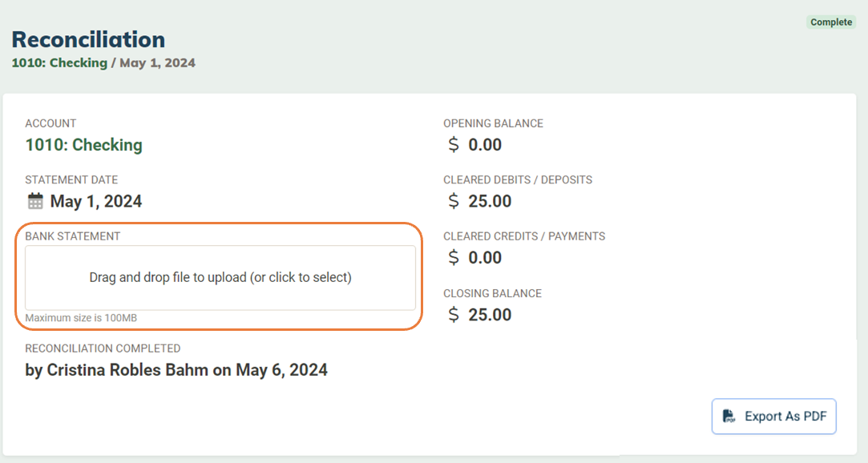Click the Reconciliation page heading
868x463 pixels.
pos(89,39)
